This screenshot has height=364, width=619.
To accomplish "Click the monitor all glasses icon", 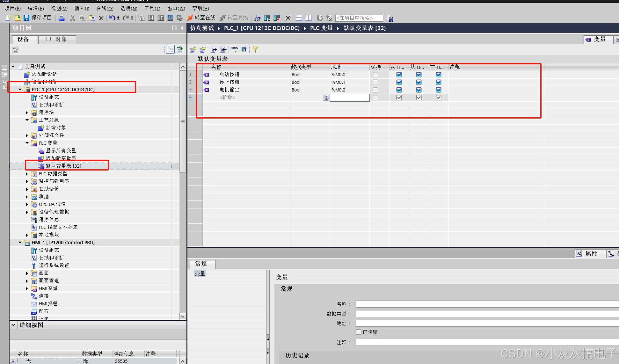I will pyautogui.click(x=234, y=49).
